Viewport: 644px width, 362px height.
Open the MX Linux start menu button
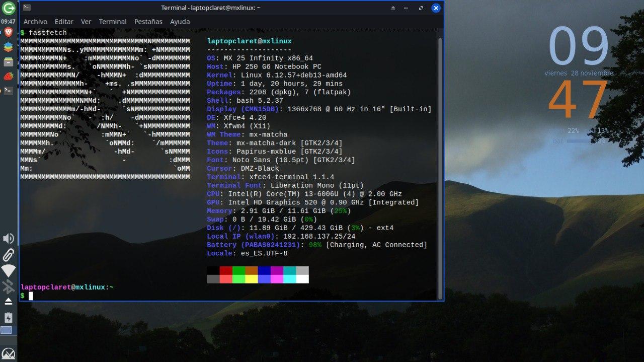(x=9, y=353)
